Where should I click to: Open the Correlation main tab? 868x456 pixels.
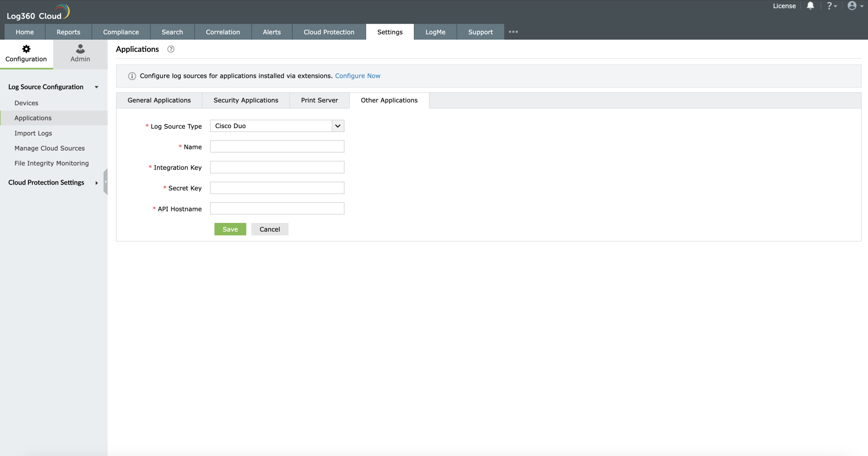pos(223,32)
